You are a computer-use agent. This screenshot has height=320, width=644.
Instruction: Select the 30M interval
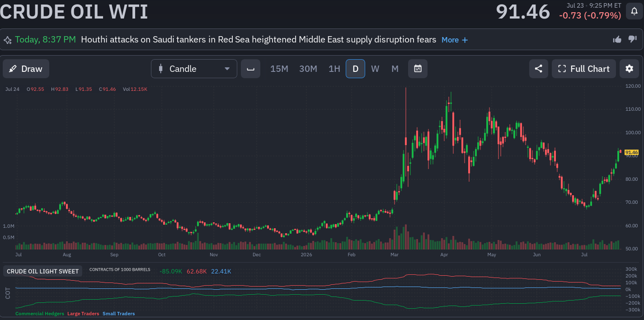[308, 69]
